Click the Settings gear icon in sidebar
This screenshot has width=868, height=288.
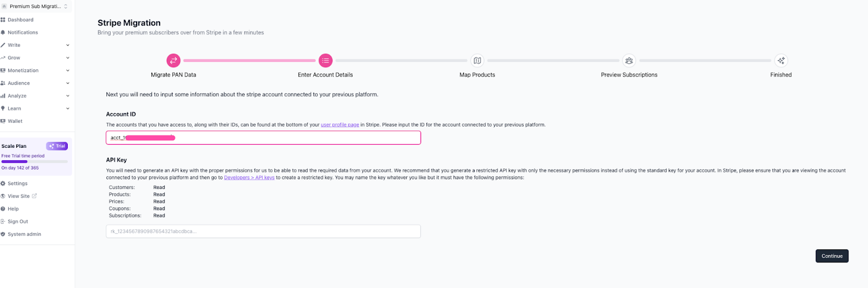3,184
